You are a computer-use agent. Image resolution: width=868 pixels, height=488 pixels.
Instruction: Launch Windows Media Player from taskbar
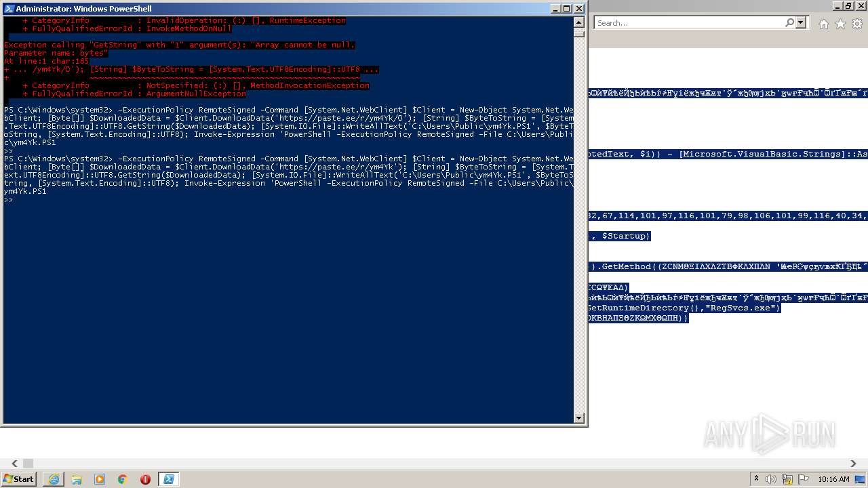pyautogui.click(x=100, y=479)
